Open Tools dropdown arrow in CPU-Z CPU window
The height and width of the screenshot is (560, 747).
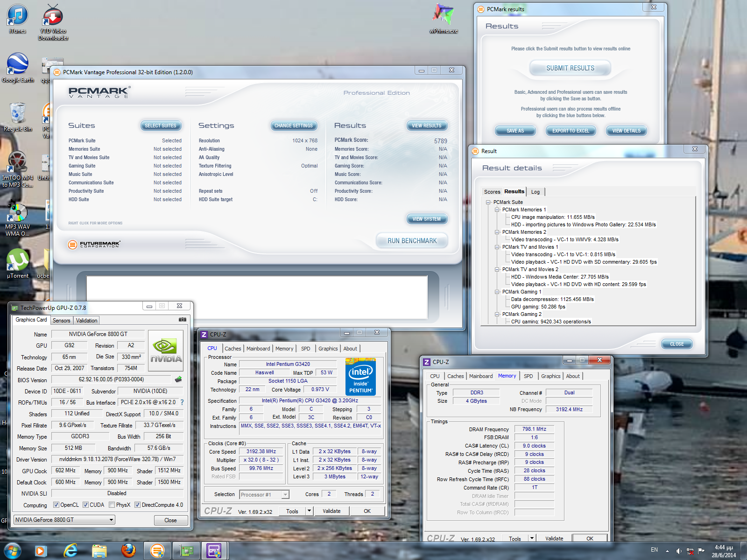click(x=309, y=511)
